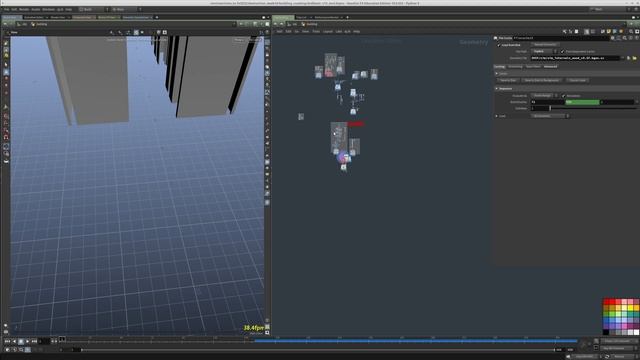640x360 pixels.
Task: Select the bottom-most node in network
Action: pyautogui.click(x=344, y=167)
